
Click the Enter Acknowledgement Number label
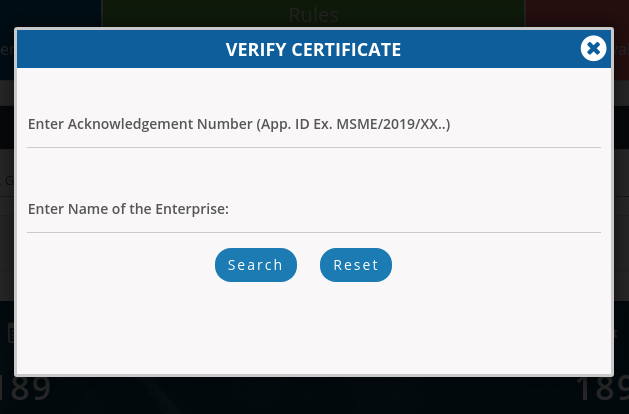239,124
